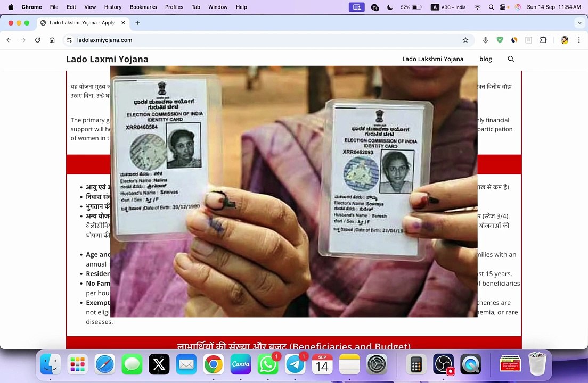Launch Safari from the Dock
Screen dimensions: 588x383
[104, 364]
